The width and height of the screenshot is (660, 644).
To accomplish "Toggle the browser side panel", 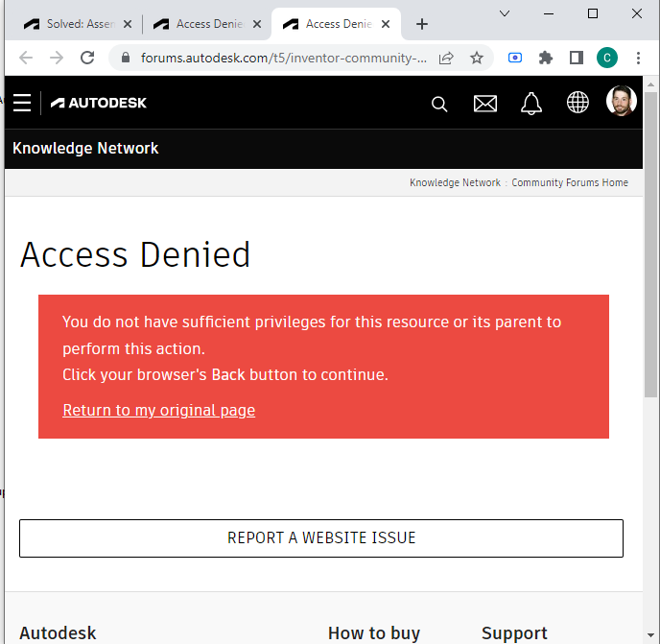I will [x=577, y=58].
